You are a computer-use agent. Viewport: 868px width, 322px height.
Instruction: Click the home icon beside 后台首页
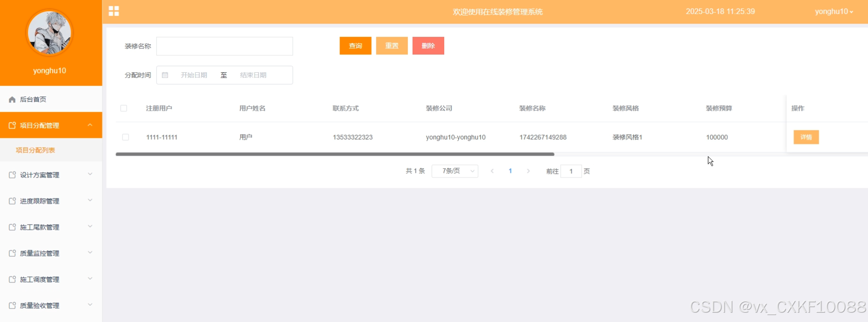pos(12,99)
